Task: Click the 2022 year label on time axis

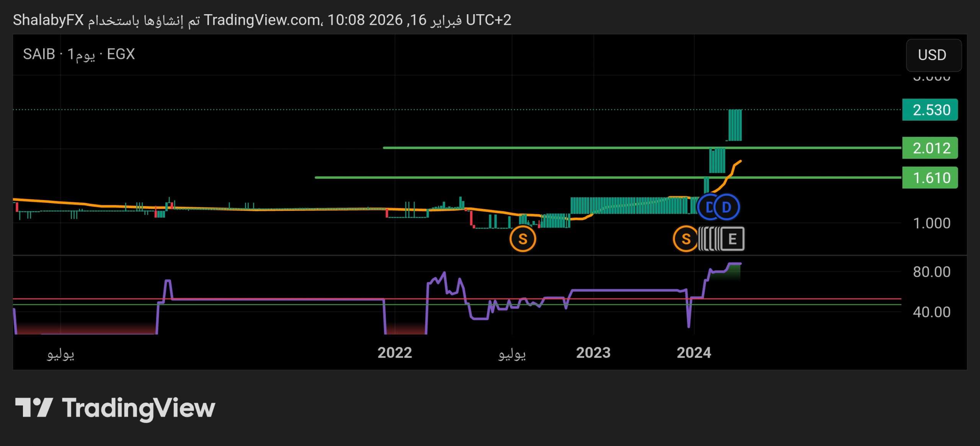Action: tap(395, 353)
